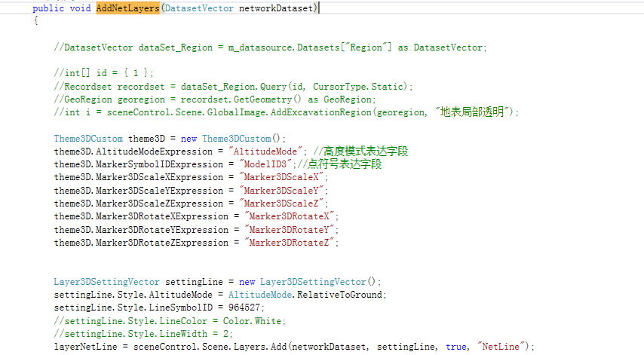
Task: Click the commented AddExcavationRegion line
Action: [287, 112]
